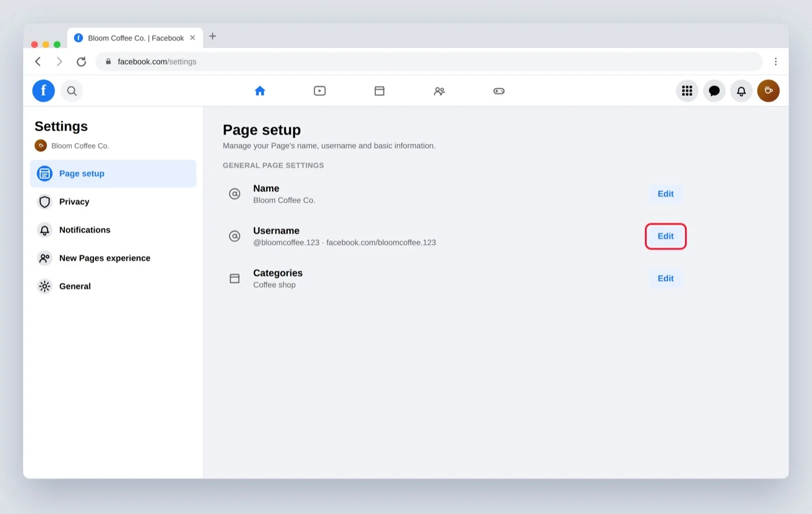The height and width of the screenshot is (514, 812).
Task: Open Privacy settings
Action: (113, 202)
